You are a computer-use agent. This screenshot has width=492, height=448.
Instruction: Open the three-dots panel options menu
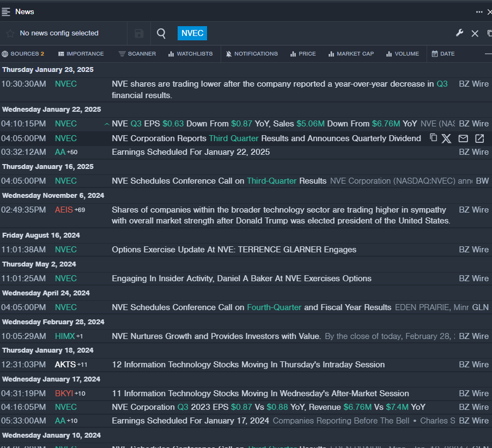479,11
